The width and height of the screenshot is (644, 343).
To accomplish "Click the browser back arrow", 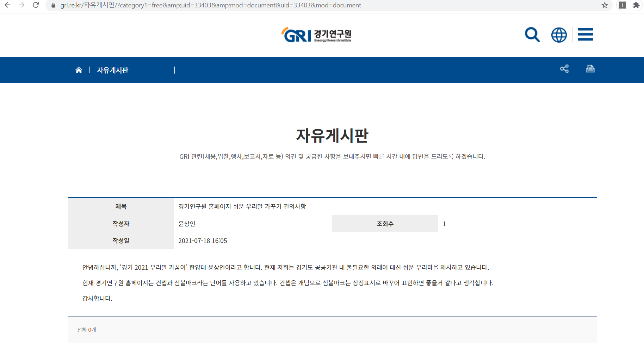I will [7, 5].
